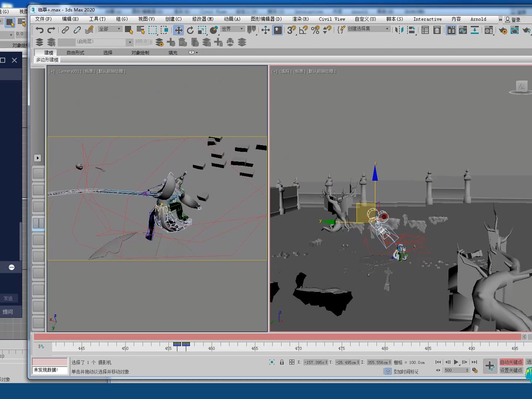Viewport: 532px width, 399px height.
Task: Toggle Percent Snap
Action: coord(315,30)
